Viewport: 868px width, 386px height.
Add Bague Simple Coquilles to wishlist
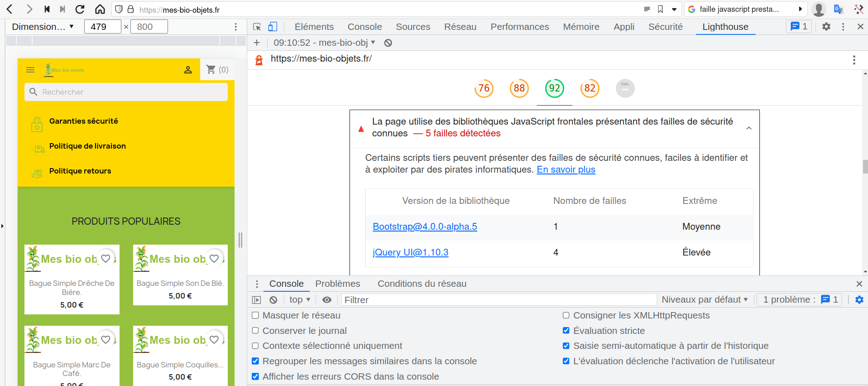pos(214,339)
